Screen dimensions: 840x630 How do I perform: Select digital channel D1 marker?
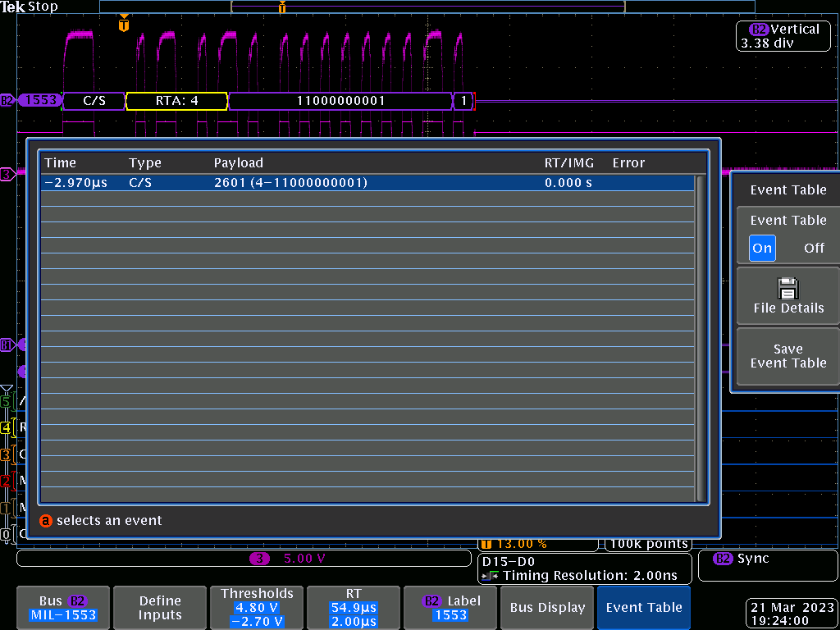6,507
